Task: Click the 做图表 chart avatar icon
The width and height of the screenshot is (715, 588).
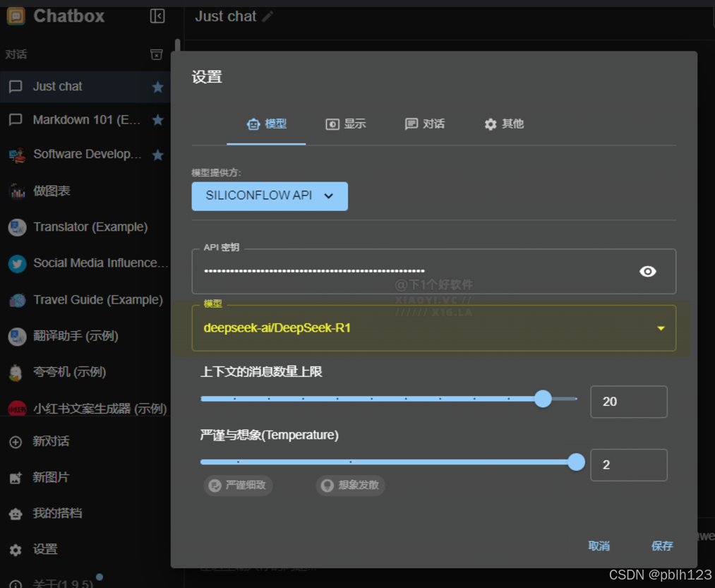Action: point(18,191)
